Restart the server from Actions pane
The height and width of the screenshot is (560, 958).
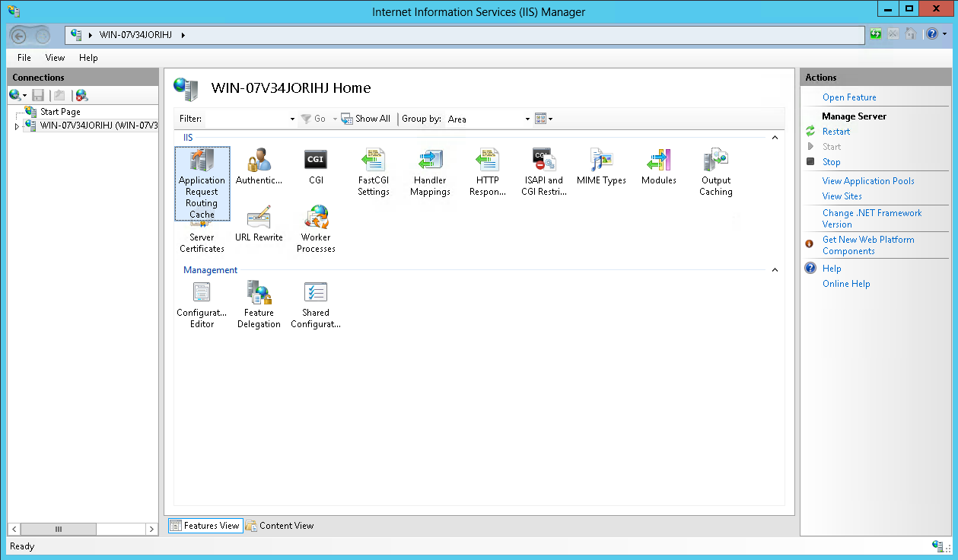pyautogui.click(x=836, y=132)
